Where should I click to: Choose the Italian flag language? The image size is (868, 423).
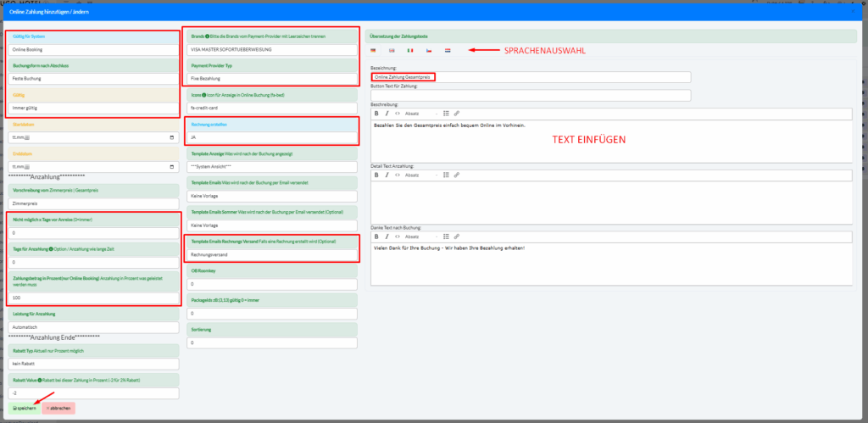(x=410, y=51)
